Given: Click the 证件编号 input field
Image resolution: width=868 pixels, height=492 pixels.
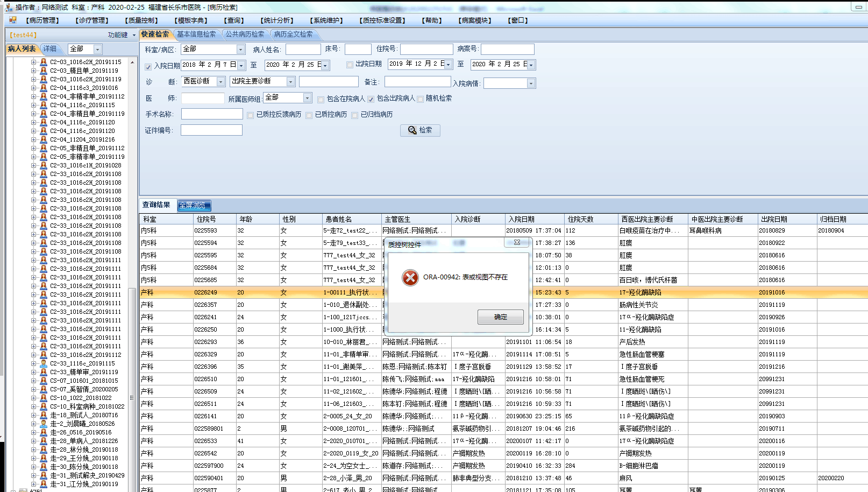Looking at the screenshot, I should [211, 130].
